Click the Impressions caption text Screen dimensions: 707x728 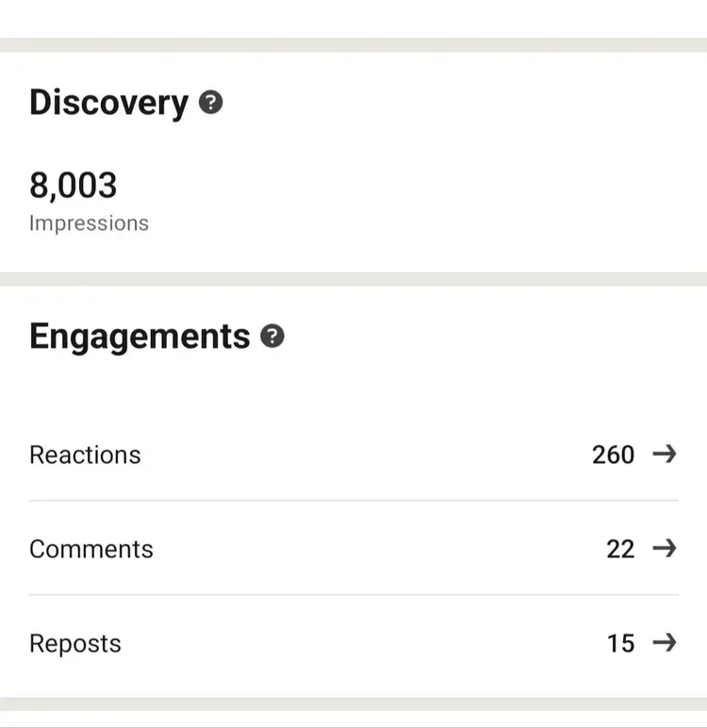click(89, 223)
